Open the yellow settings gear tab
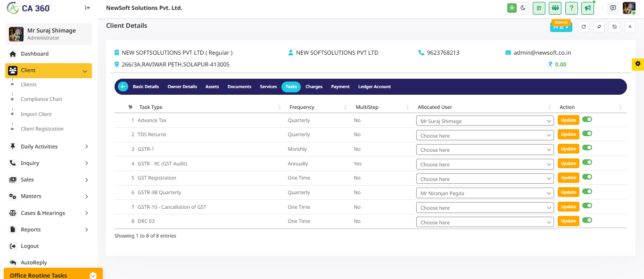The image size is (644, 279). pos(638,64)
